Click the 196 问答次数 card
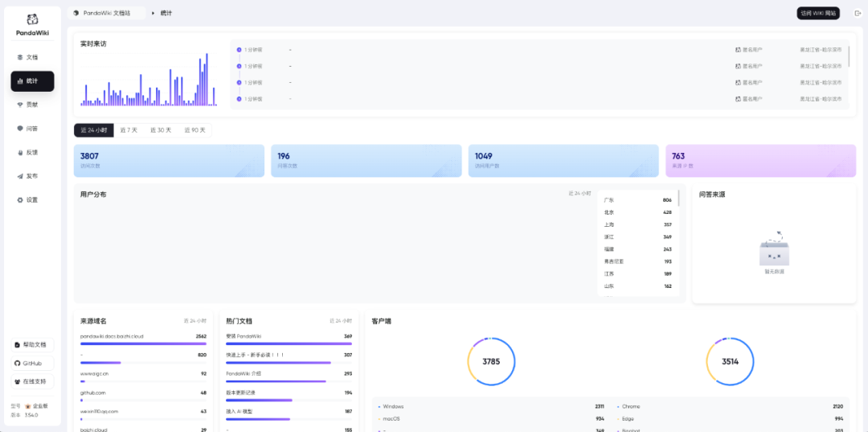Image resolution: width=868 pixels, height=432 pixels. (366, 161)
